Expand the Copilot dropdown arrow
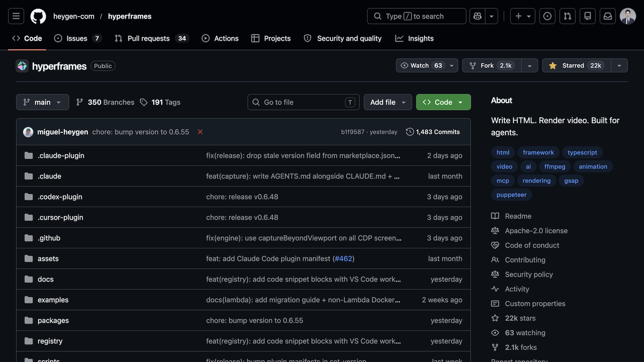This screenshot has height=362, width=644. 491,16
